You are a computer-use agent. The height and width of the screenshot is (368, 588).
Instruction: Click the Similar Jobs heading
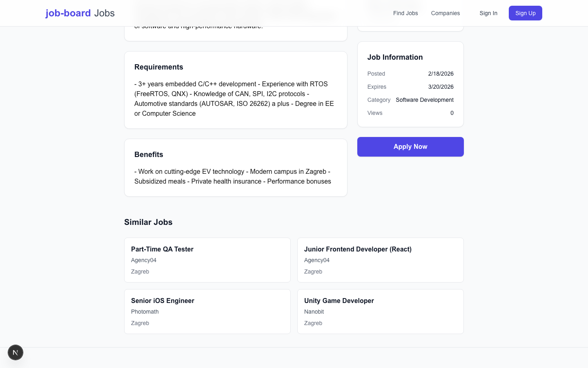[148, 222]
